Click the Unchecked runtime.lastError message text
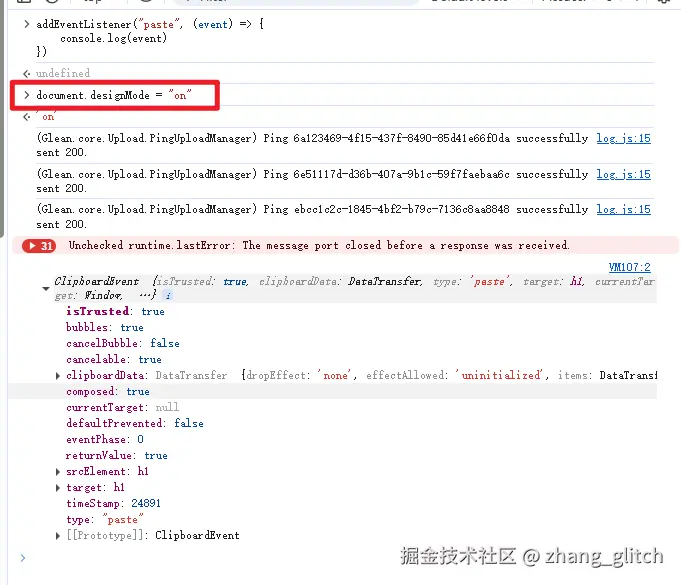The width and height of the screenshot is (681, 585). tap(319, 246)
